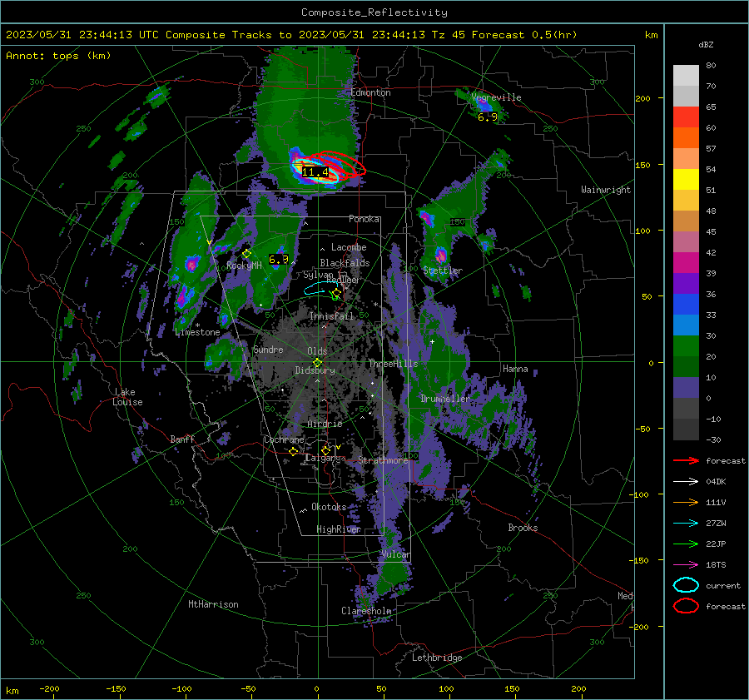Image resolution: width=749 pixels, height=700 pixels.
Task: Click the Drumheller city label
Action: 445,399
